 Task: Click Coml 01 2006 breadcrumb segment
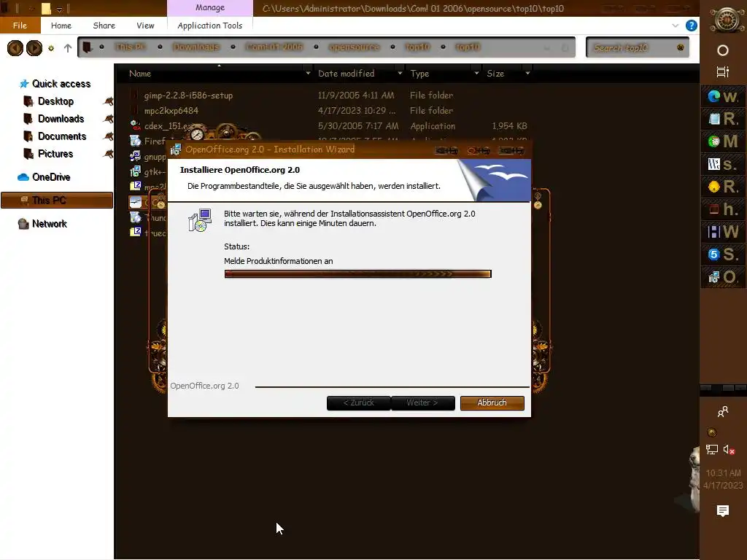(x=274, y=47)
